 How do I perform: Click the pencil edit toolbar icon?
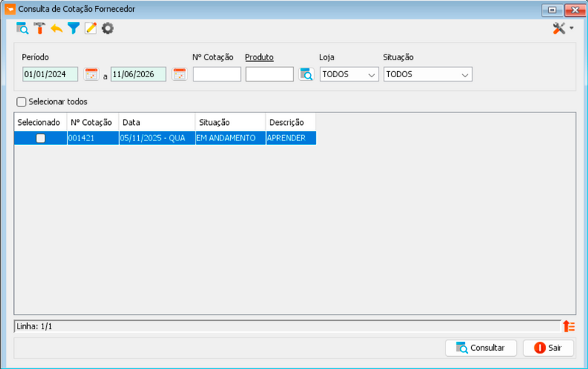90,29
